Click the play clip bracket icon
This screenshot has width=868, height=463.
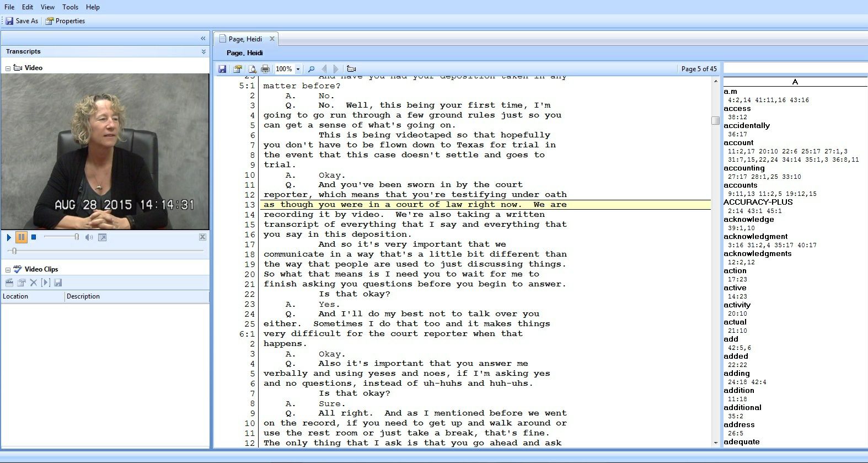click(x=46, y=283)
